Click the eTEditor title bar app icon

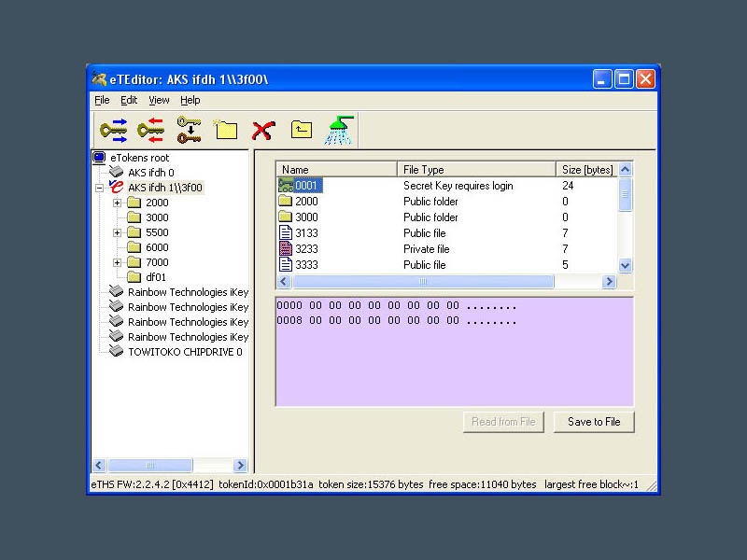coord(99,78)
